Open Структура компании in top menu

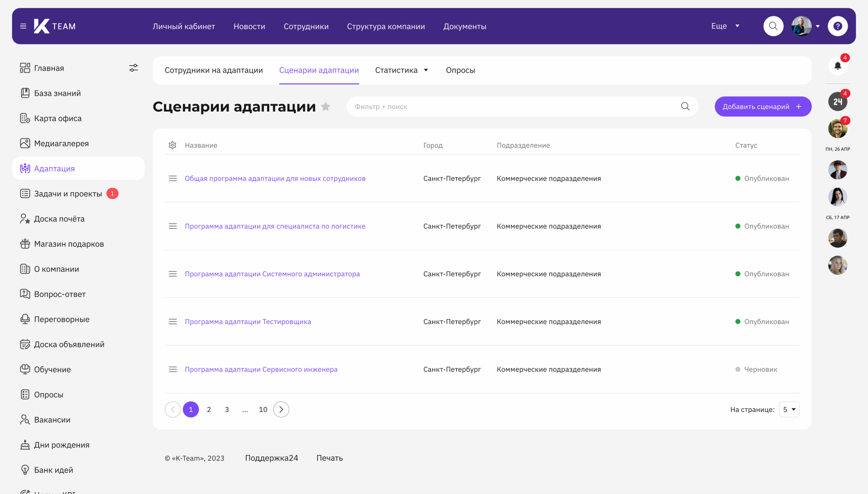386,26
